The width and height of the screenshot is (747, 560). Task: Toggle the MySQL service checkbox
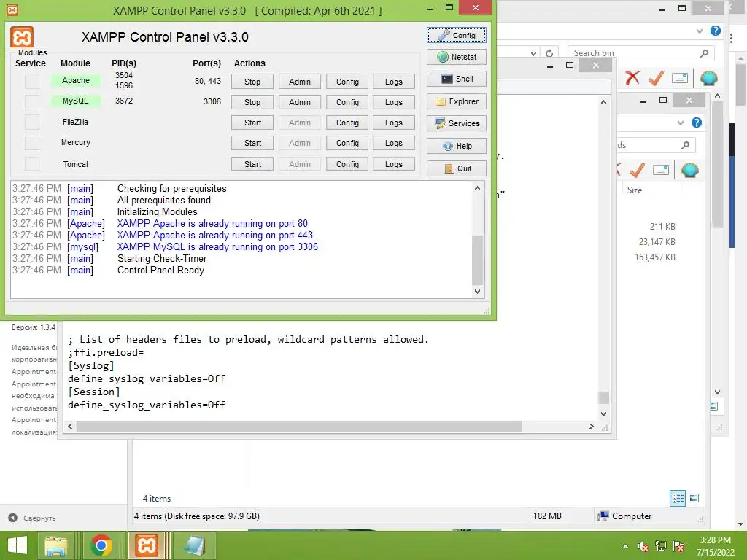tap(32, 102)
